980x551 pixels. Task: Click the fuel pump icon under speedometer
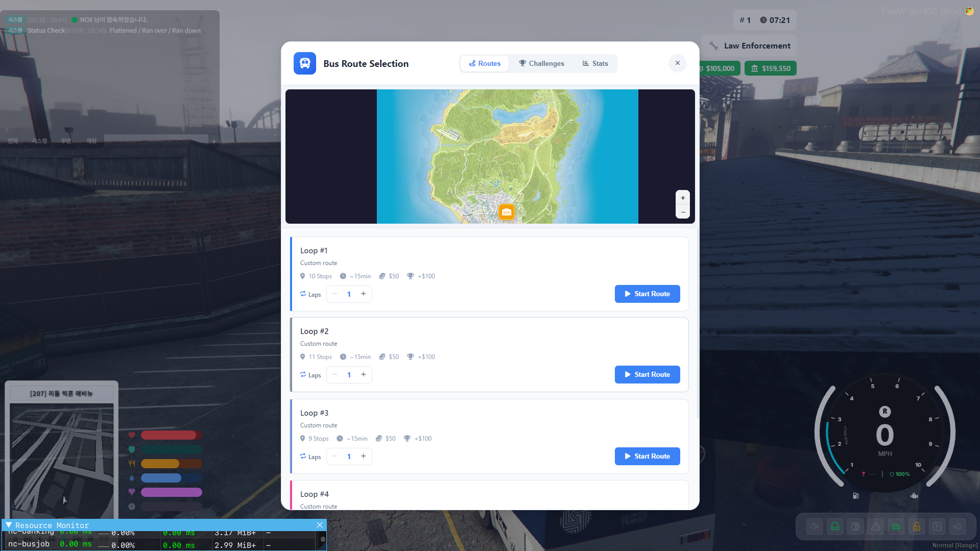[x=856, y=496]
